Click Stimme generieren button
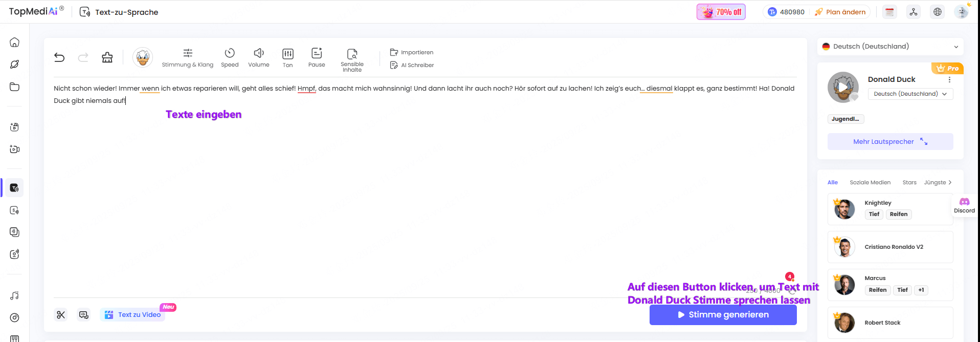980x342 pixels. pyautogui.click(x=723, y=315)
